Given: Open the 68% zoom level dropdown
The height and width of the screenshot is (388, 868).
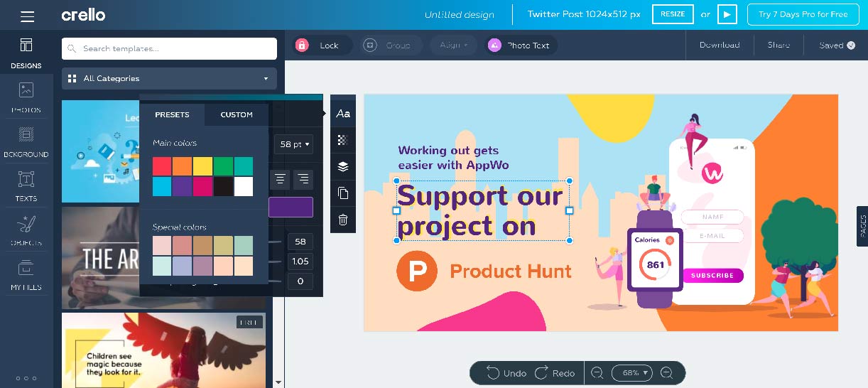Looking at the screenshot, I should [x=631, y=373].
